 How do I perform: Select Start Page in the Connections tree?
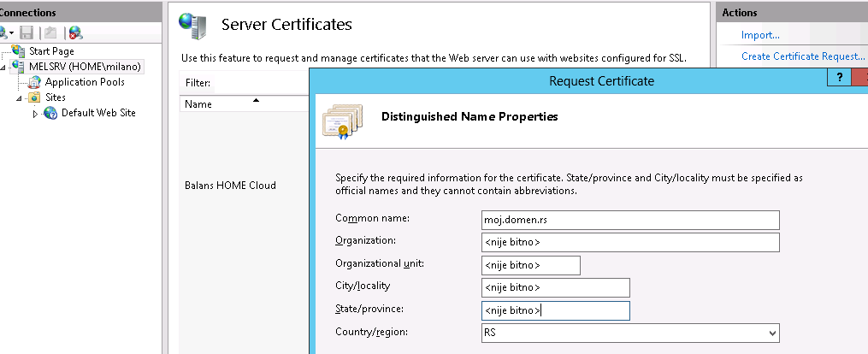51,51
